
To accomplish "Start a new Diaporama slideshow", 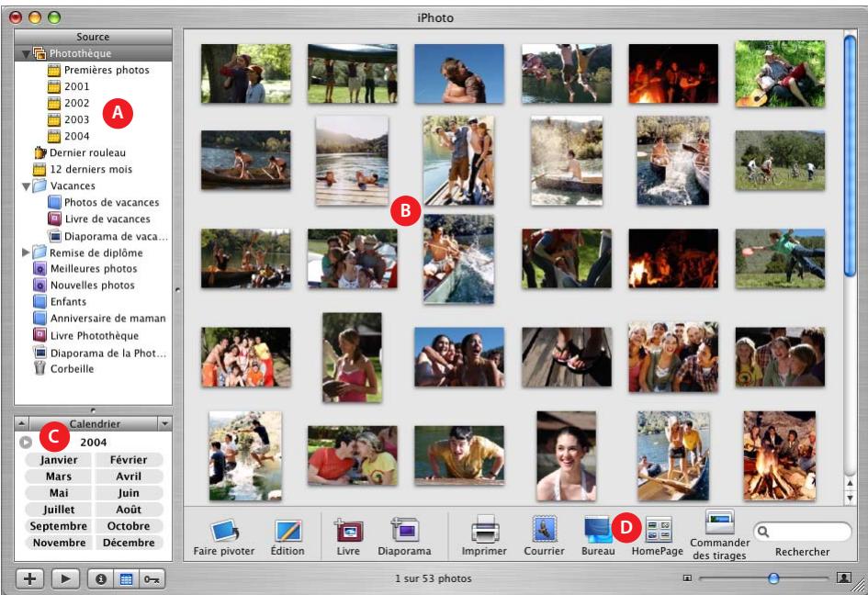I will tap(405, 530).
